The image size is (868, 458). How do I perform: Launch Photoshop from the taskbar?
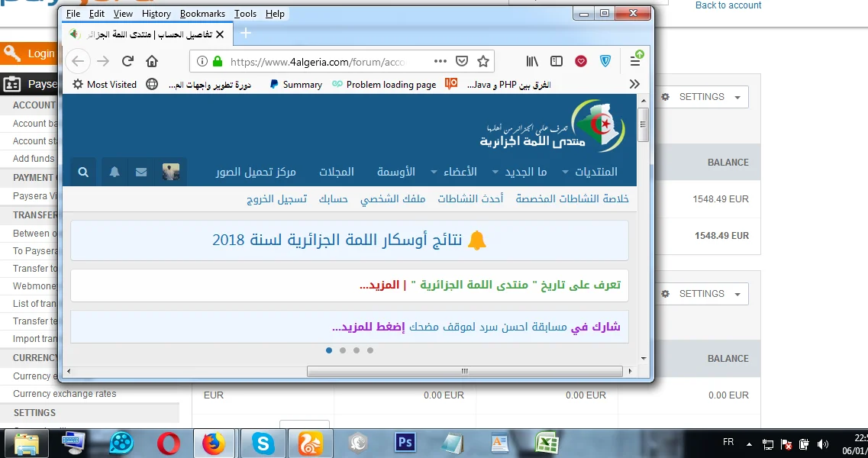click(404, 443)
